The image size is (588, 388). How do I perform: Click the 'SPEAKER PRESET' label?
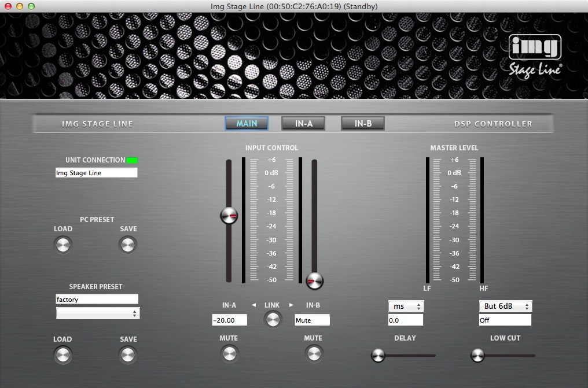(x=95, y=286)
